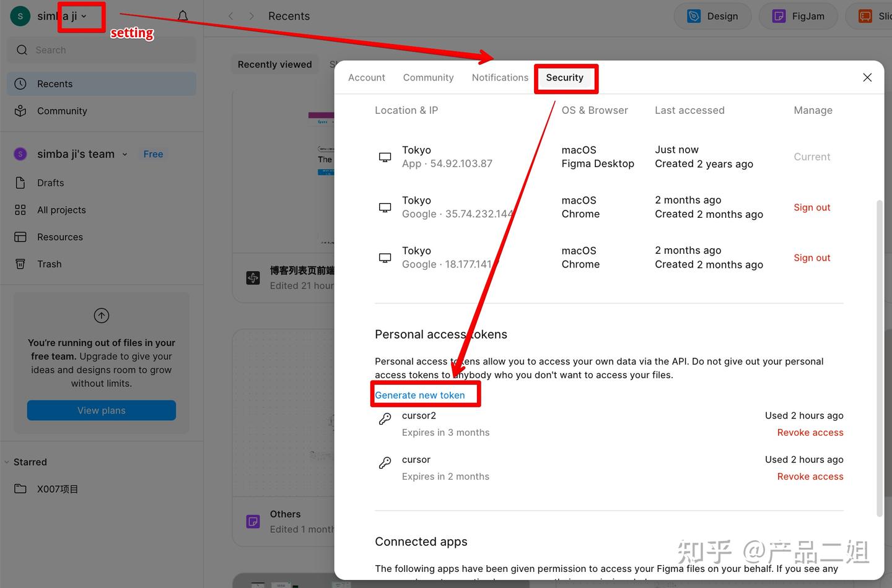Expand the simba ji account dropdown
Screen dimensions: 892x588
click(x=84, y=16)
